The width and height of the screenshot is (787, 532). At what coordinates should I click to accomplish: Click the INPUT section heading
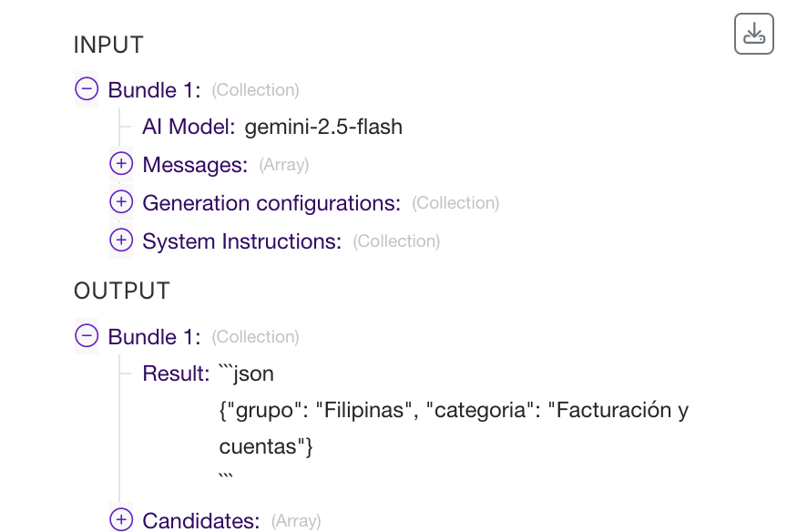108,45
